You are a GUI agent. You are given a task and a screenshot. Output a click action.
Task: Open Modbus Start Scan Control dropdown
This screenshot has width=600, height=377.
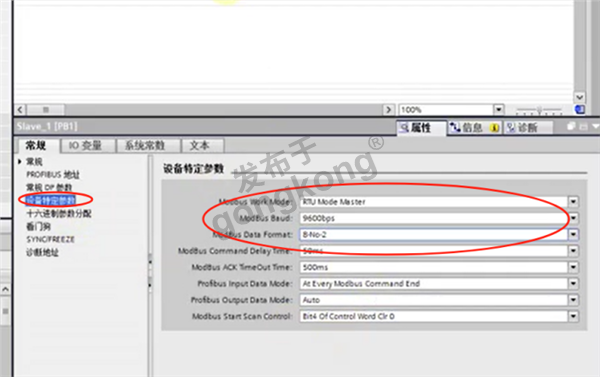coord(573,317)
